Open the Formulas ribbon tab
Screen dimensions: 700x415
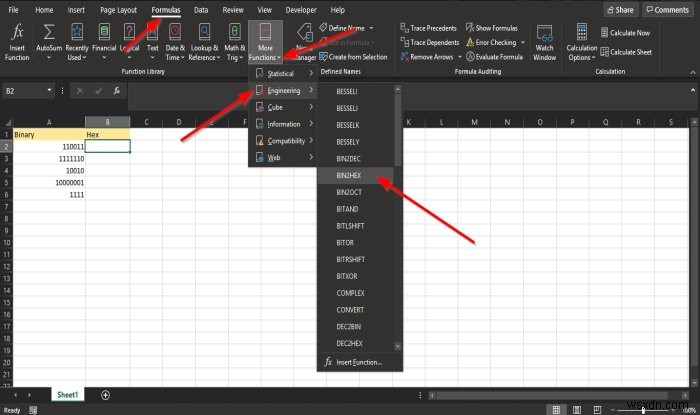point(166,10)
